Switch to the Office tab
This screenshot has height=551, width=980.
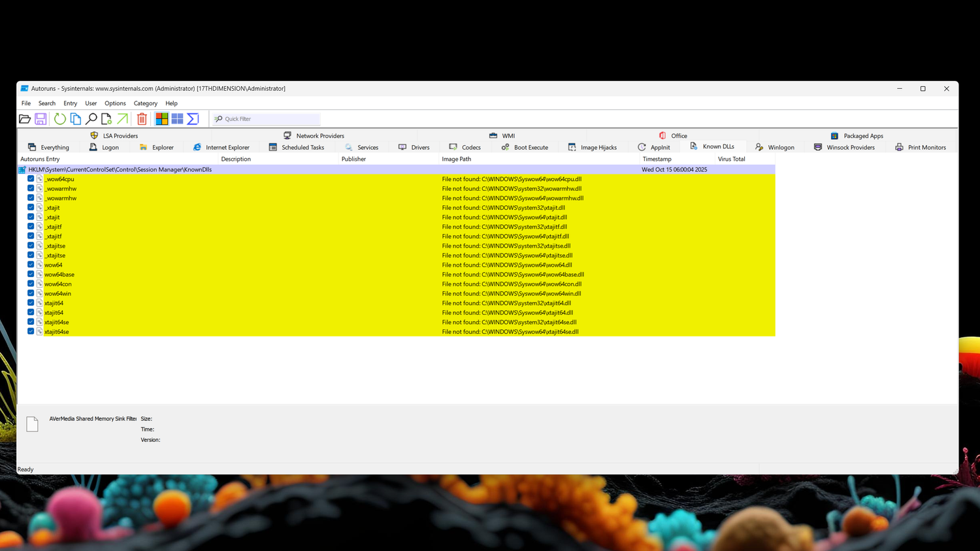673,135
